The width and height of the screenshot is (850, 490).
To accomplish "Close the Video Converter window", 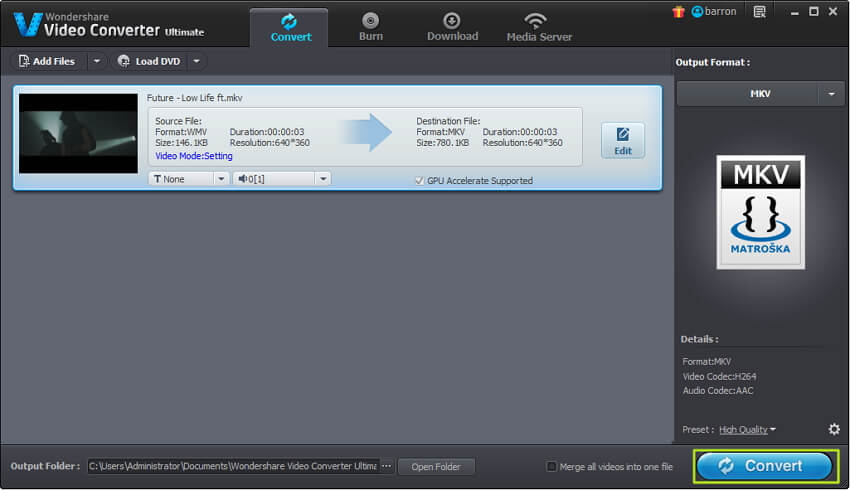I will tap(833, 11).
